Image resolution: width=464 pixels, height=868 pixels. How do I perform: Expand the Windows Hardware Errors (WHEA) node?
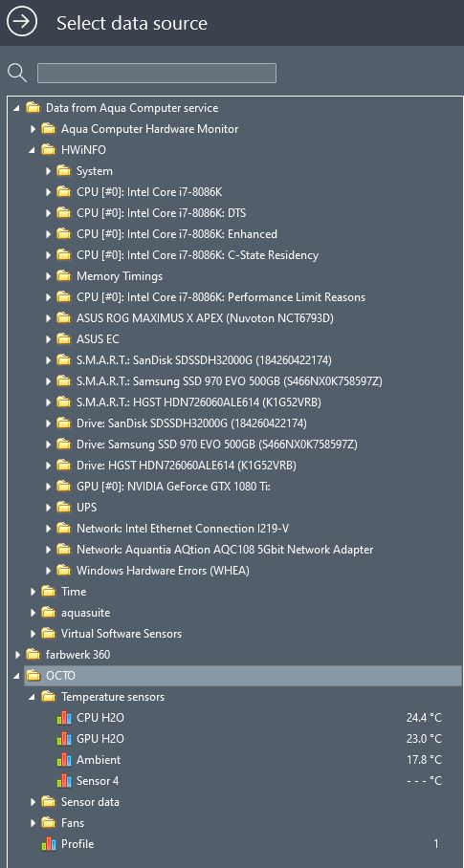click(49, 571)
